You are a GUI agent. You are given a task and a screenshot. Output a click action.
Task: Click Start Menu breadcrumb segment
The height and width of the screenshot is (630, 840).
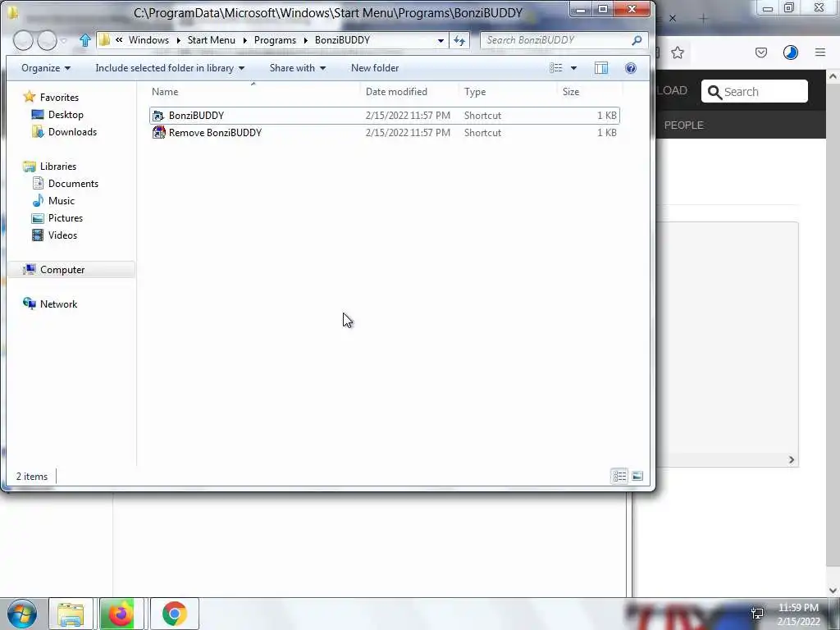click(211, 40)
